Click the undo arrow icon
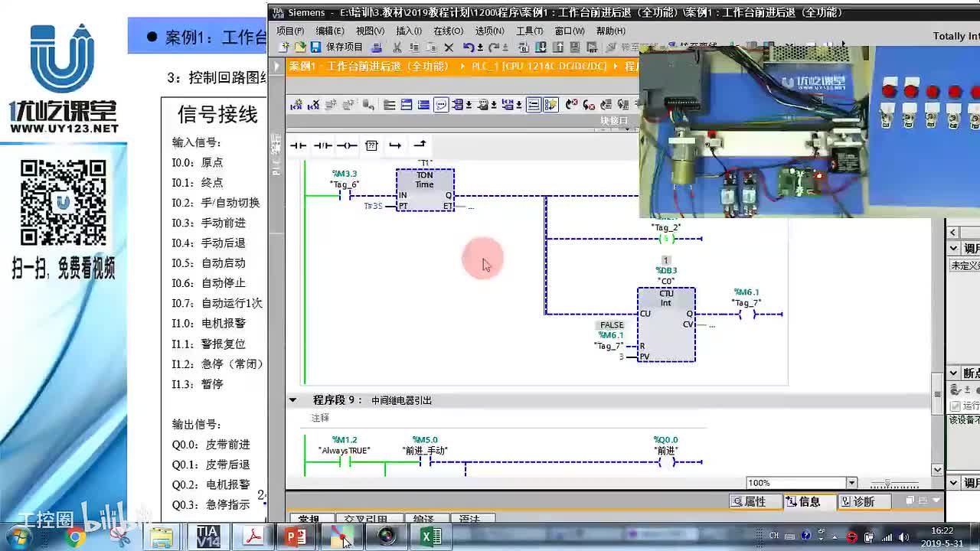980x551 pixels. pos(468,47)
